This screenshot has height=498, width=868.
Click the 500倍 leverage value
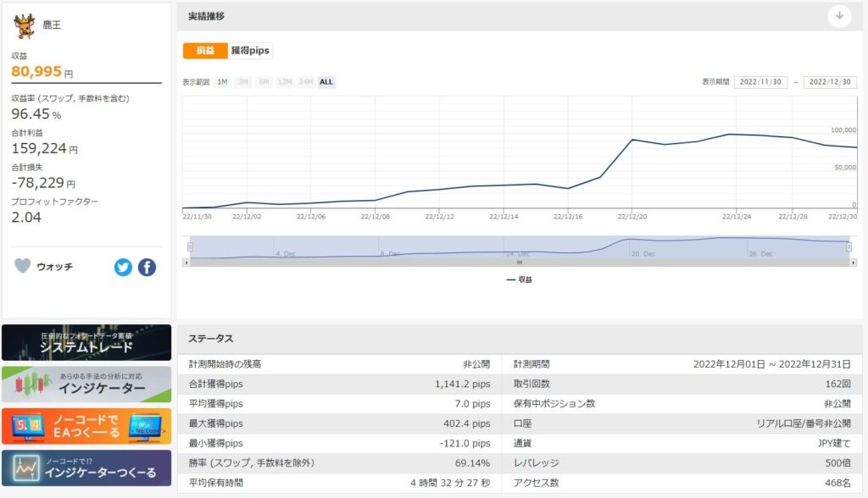(x=838, y=463)
